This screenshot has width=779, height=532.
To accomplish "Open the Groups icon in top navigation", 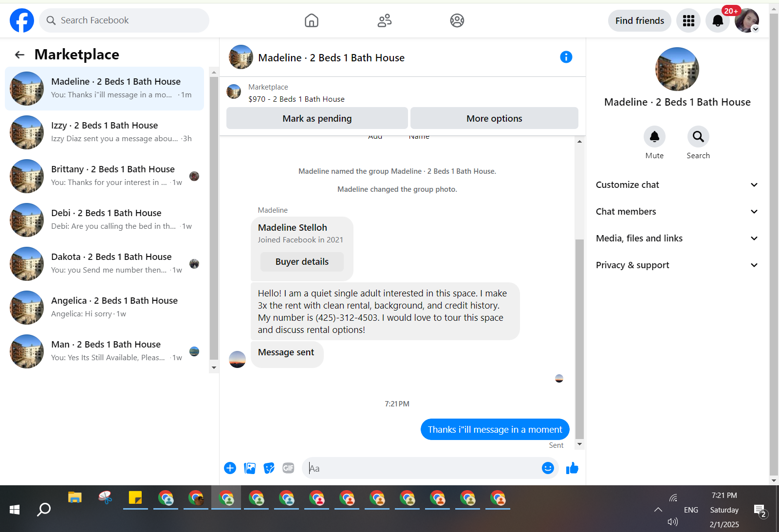I will [x=457, y=20].
